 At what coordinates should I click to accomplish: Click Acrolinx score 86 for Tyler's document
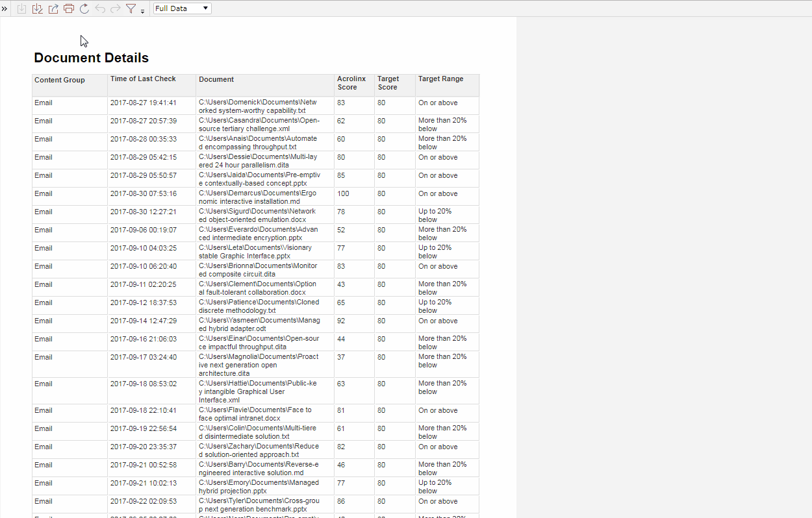click(341, 501)
